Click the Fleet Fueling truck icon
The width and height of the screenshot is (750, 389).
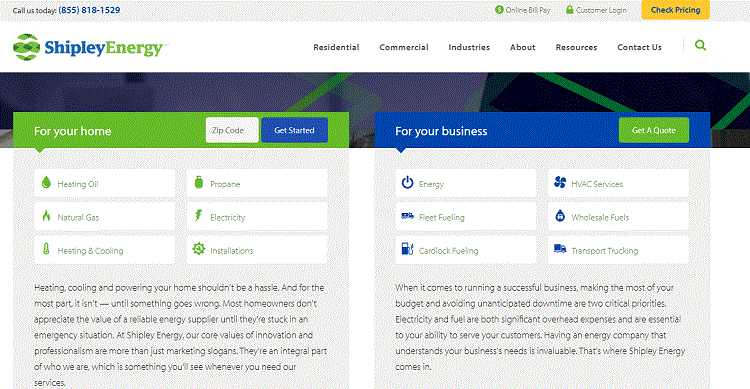click(408, 216)
